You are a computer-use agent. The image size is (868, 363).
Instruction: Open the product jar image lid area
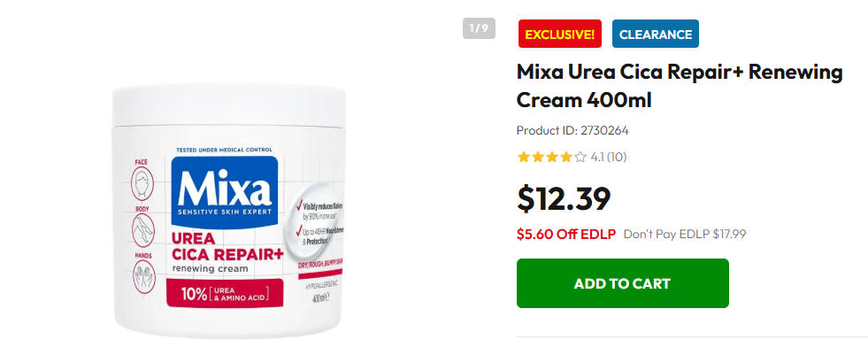(x=228, y=105)
